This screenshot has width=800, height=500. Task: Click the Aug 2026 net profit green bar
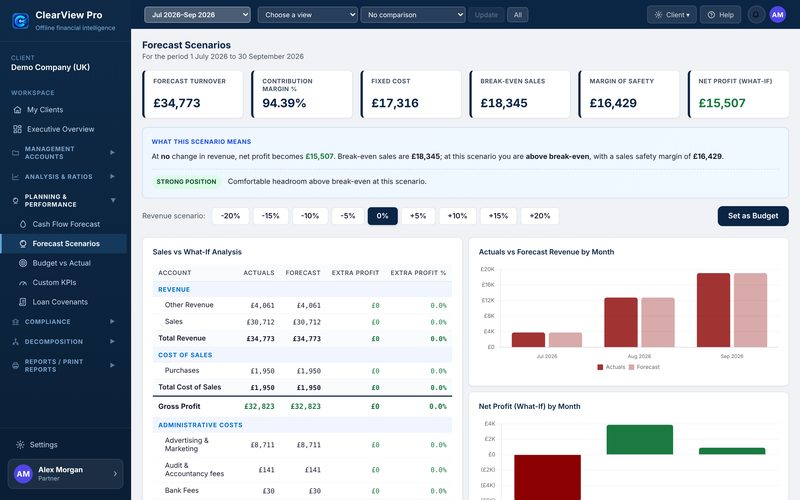(640, 439)
